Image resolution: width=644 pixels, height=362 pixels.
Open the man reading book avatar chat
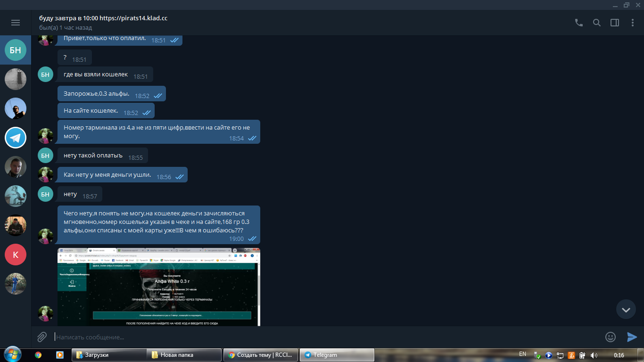[16, 225]
